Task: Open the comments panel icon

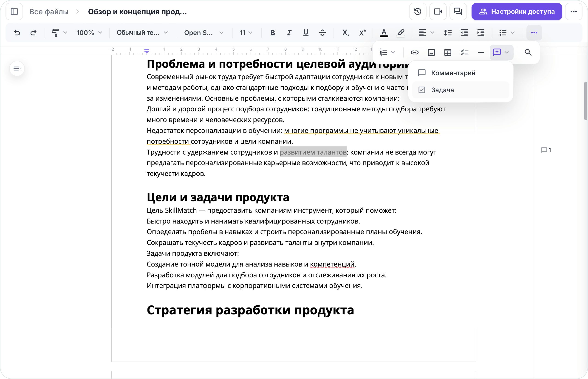Action: tap(458, 11)
